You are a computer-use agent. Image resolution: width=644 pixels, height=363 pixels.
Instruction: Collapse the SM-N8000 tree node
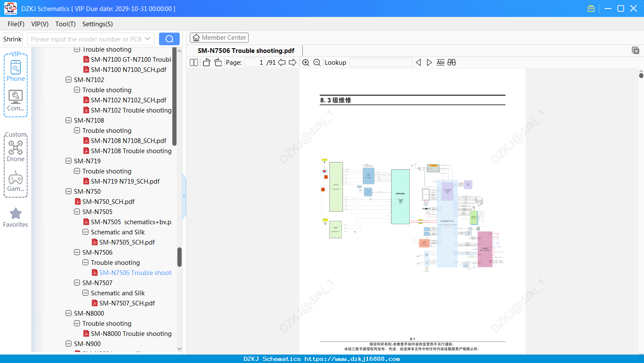pyautogui.click(x=69, y=313)
